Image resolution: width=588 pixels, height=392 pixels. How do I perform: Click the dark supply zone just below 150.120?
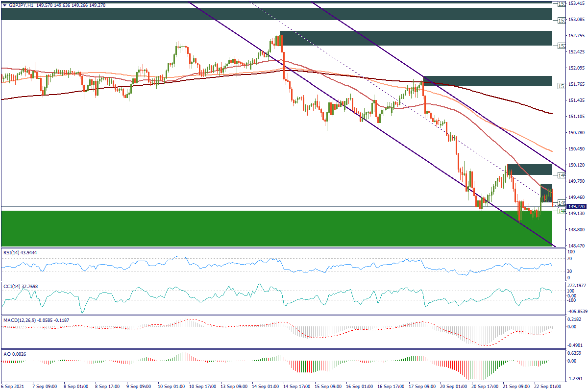529,170
